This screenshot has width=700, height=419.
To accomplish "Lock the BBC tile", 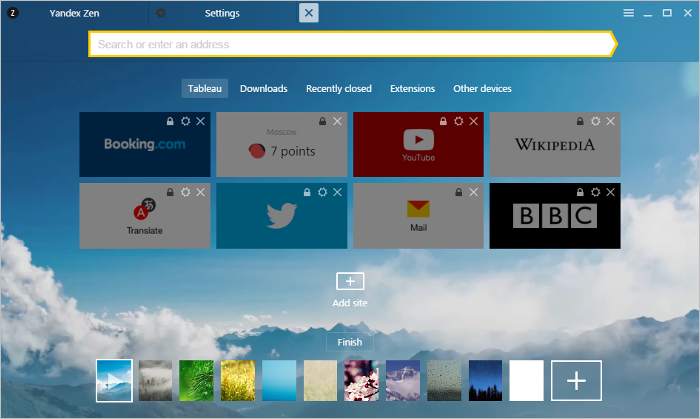I will [x=580, y=192].
